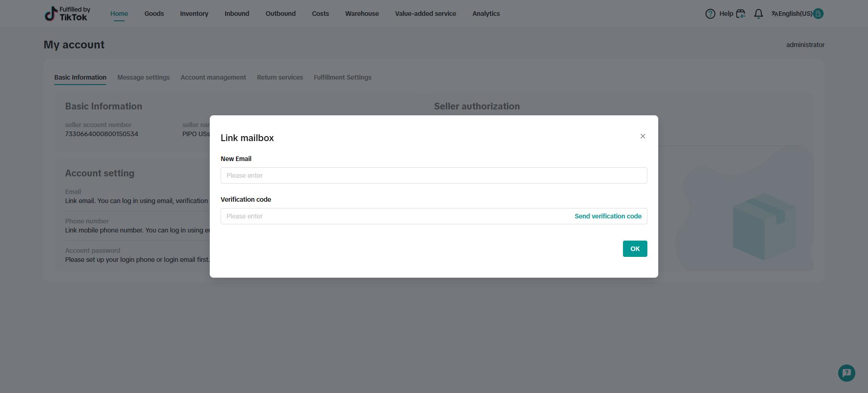Click the Phone number label

[x=87, y=221]
